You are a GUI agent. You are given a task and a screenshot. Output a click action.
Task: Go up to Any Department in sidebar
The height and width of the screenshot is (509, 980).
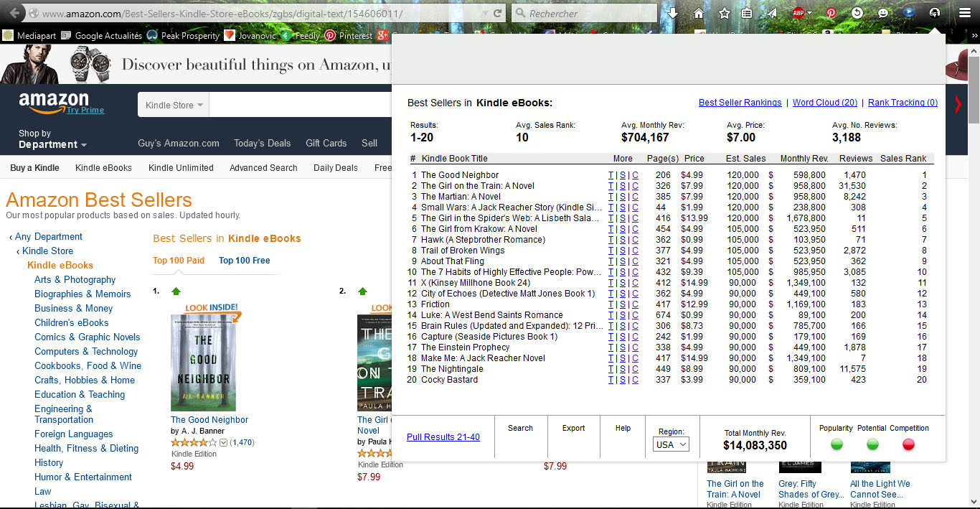point(49,236)
